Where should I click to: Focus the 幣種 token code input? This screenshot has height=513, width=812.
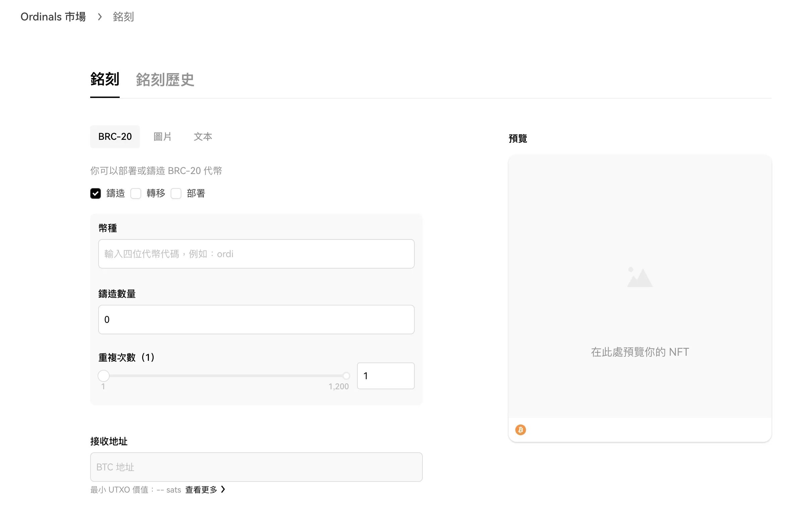256,253
